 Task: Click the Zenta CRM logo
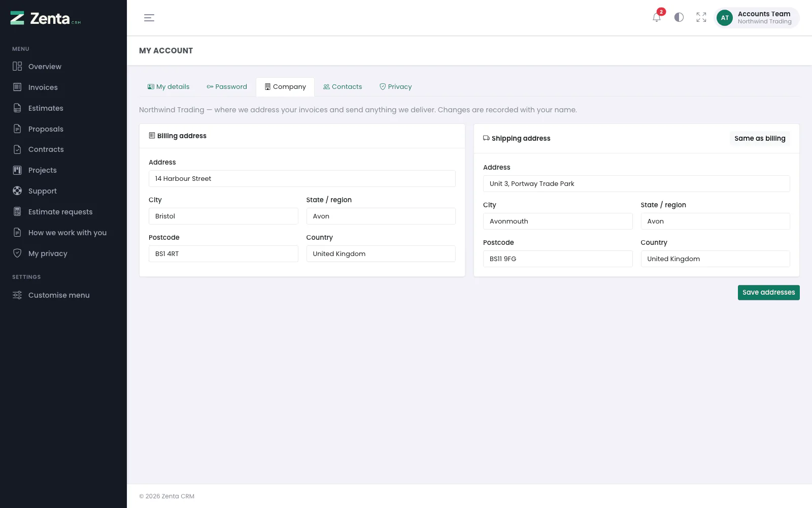[x=46, y=18]
